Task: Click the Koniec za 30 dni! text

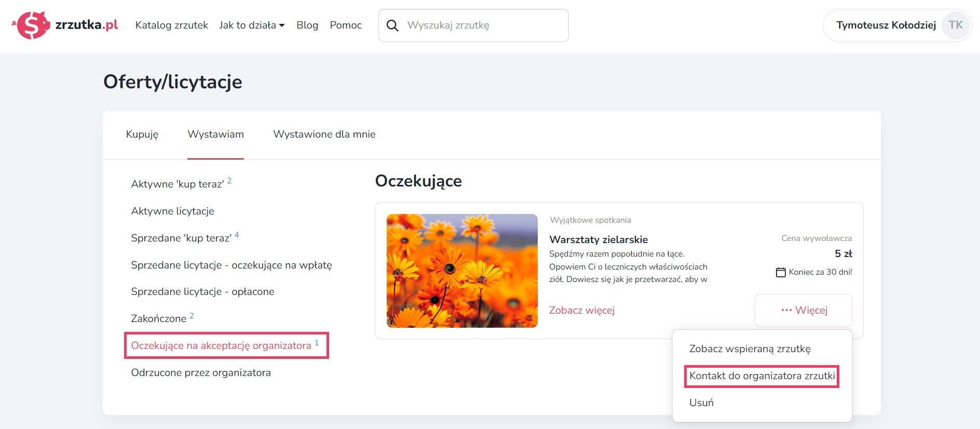Action: tap(820, 272)
